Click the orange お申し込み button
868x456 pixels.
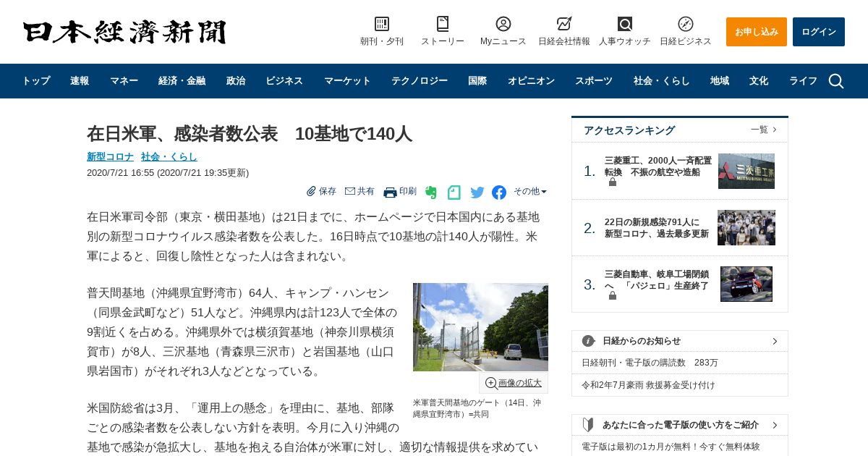point(757,32)
